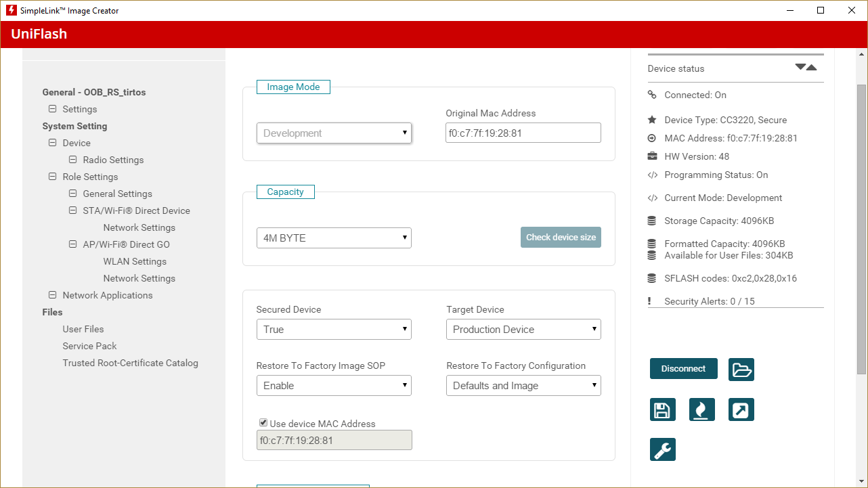
Task: Click the "Device Type: CC3220, Secure" text
Action: pyautogui.click(x=725, y=120)
